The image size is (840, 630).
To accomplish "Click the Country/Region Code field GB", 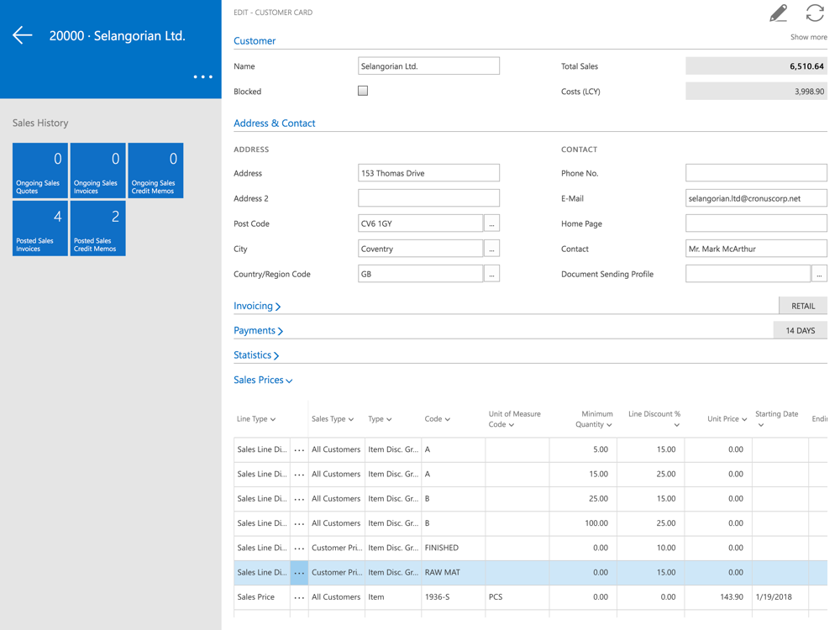I will coord(421,274).
